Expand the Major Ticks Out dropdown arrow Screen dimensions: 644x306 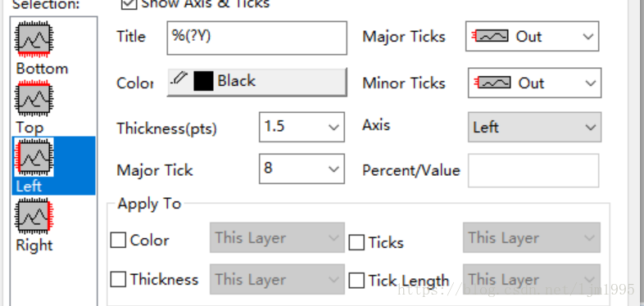tap(588, 37)
